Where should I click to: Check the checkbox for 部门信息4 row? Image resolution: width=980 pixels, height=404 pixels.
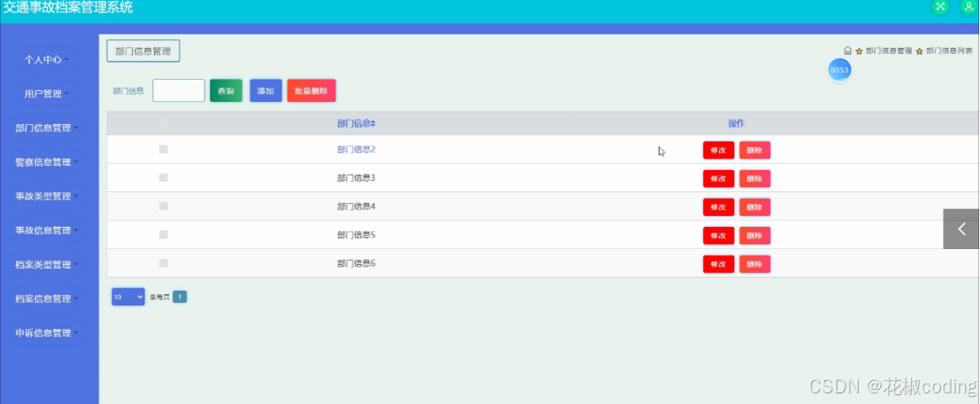click(x=164, y=206)
